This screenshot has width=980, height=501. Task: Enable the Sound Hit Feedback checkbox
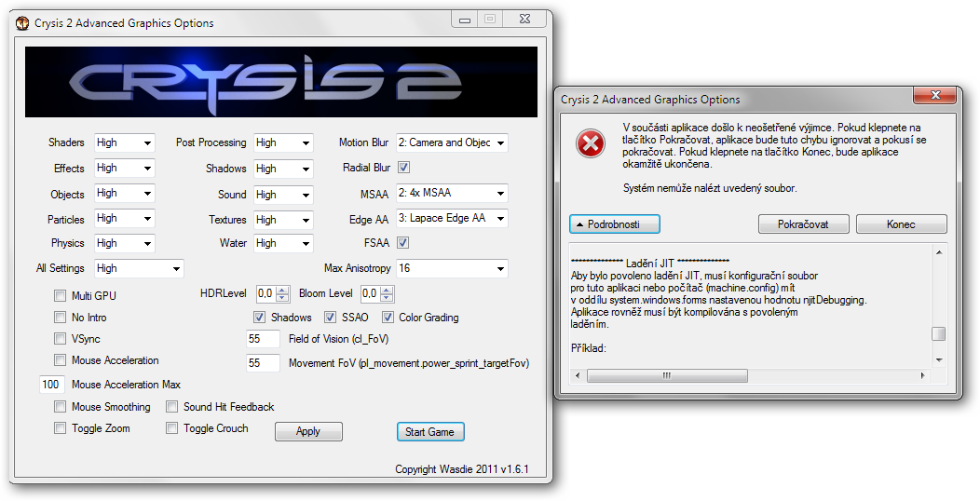[x=172, y=407]
